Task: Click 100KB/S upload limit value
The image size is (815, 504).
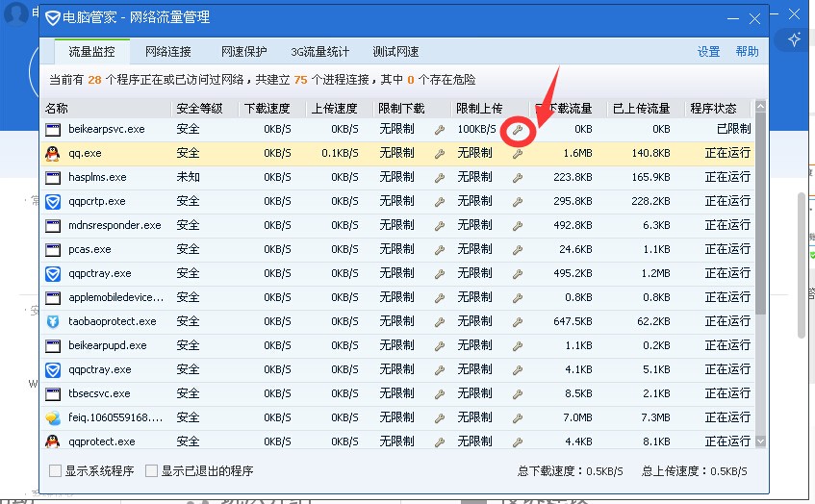Action: [476, 129]
